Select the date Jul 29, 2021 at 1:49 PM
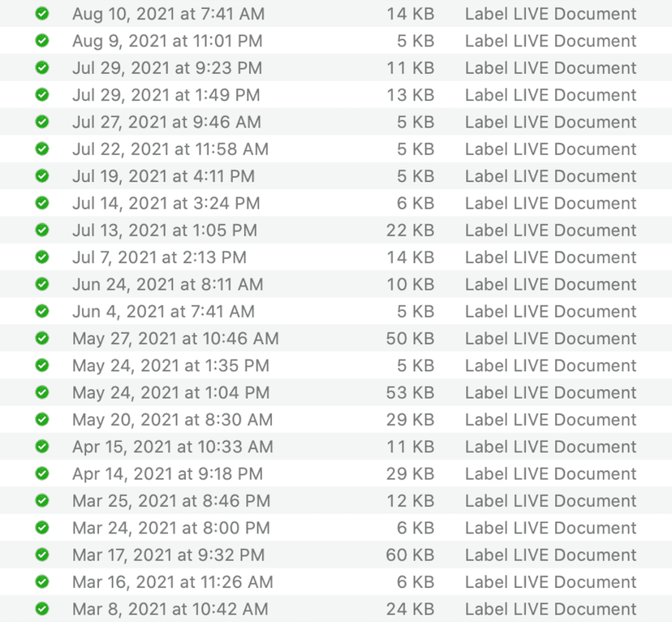 tap(166, 95)
